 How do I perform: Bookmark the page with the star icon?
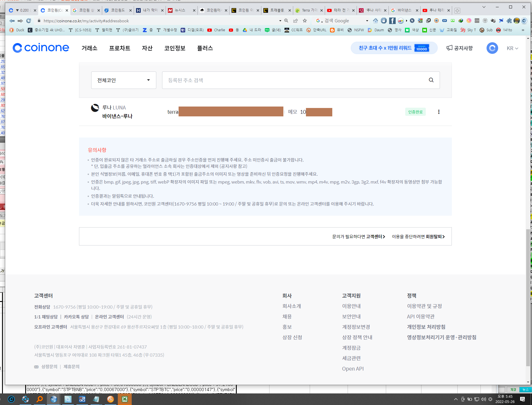pyautogui.click(x=305, y=21)
